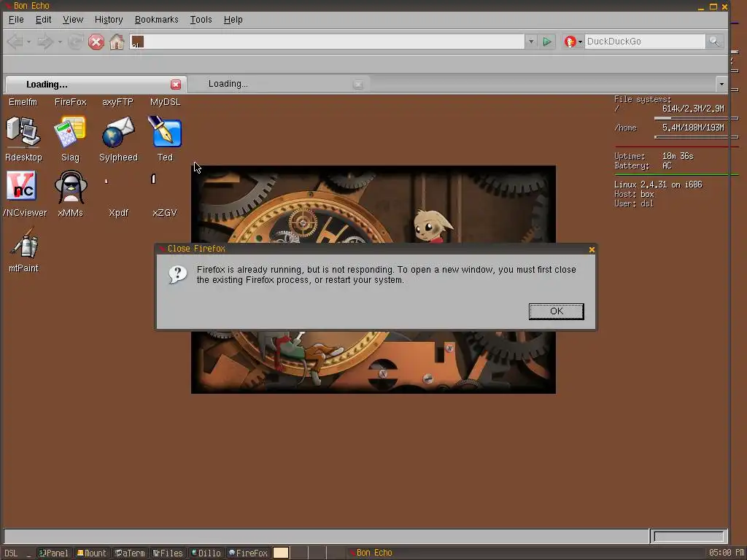Click the Uptime value text
Viewport: 747px width, 560px height.
click(678, 156)
